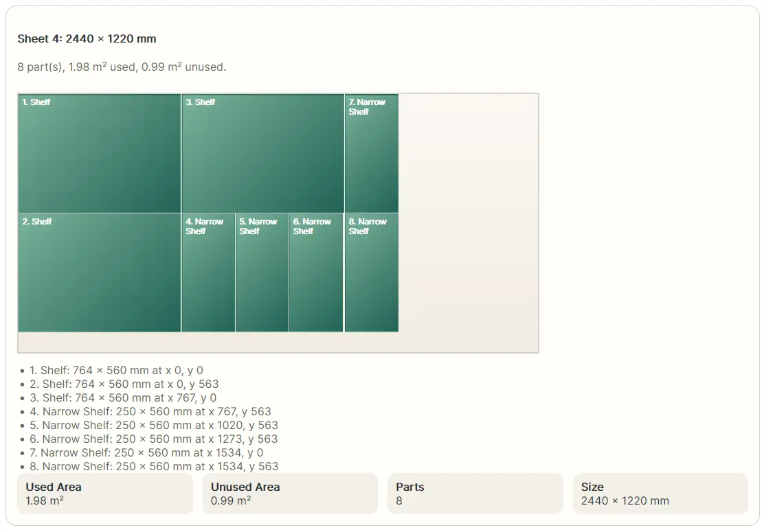Viewport: 764px width, 532px height.
Task: Select '6. Narrow Shelf' in the diagram
Action: click(316, 273)
